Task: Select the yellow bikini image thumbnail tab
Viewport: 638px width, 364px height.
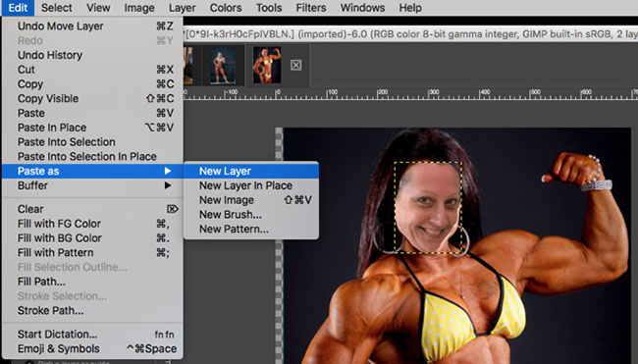Action: click(x=267, y=65)
